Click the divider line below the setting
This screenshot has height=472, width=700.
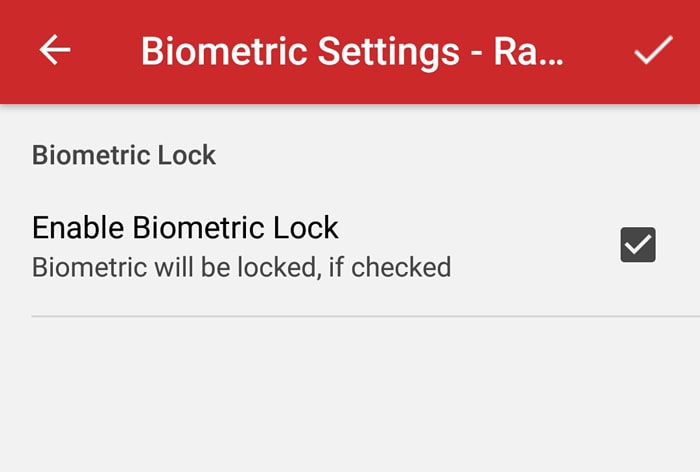pos(350,316)
